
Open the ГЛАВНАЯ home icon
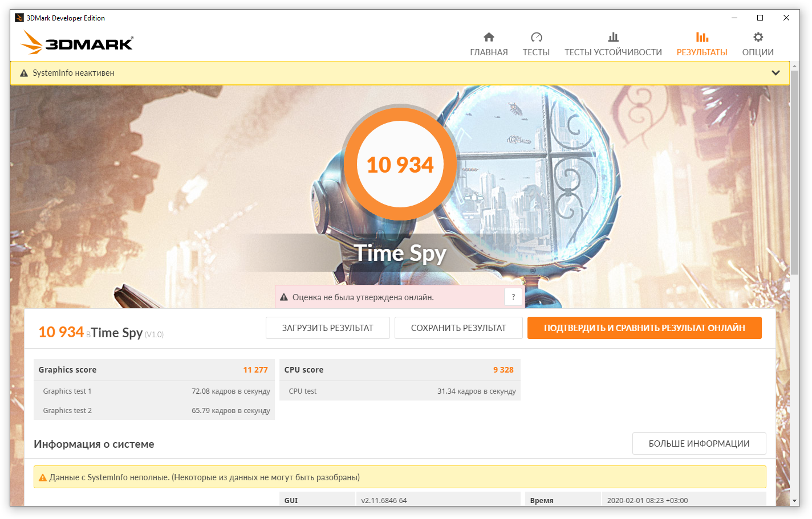[x=489, y=38]
